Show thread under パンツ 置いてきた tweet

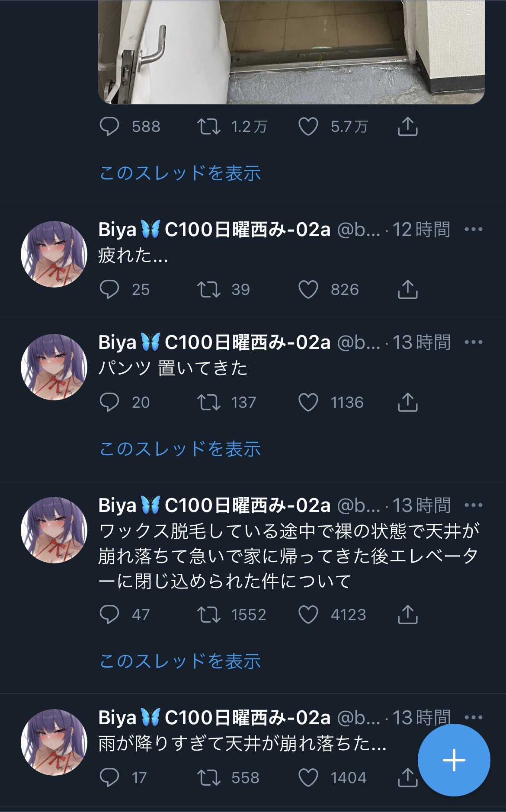(180, 449)
